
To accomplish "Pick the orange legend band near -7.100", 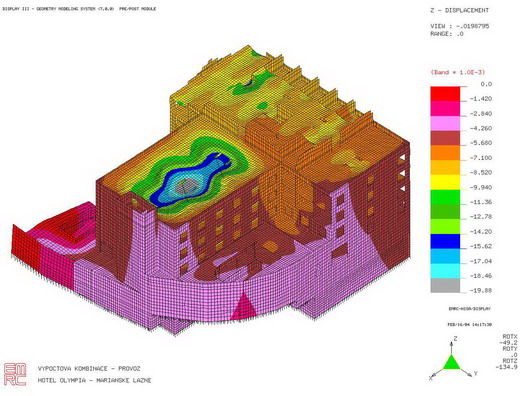I will [445, 153].
